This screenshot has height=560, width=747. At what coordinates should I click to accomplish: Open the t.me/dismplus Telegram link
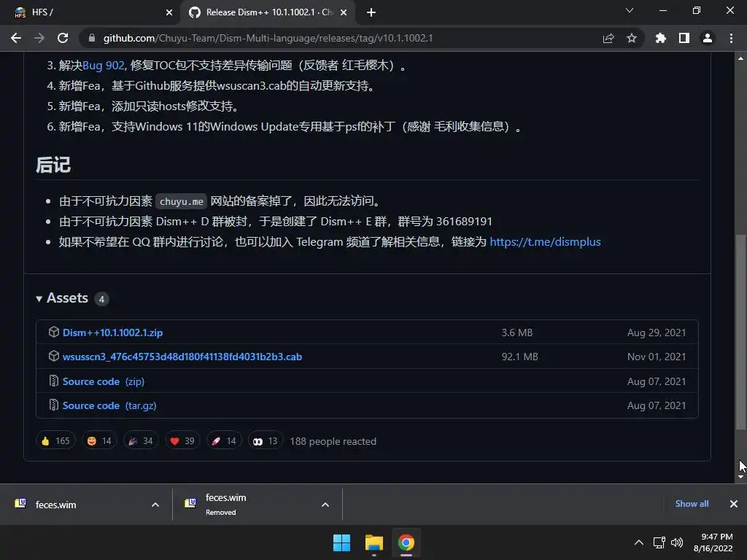545,242
